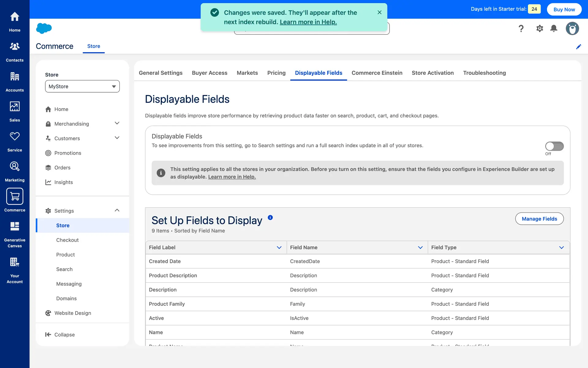Enable the Displayable Fields toggle switch

[554, 146]
